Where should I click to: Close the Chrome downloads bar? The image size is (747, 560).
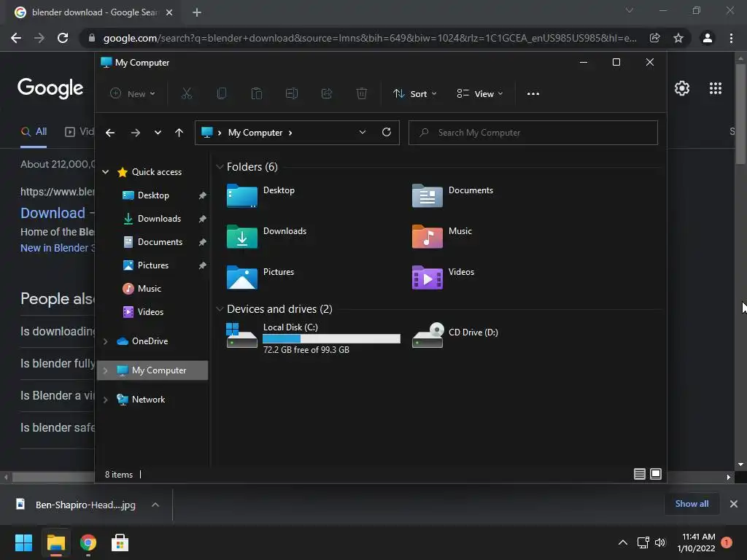(734, 503)
